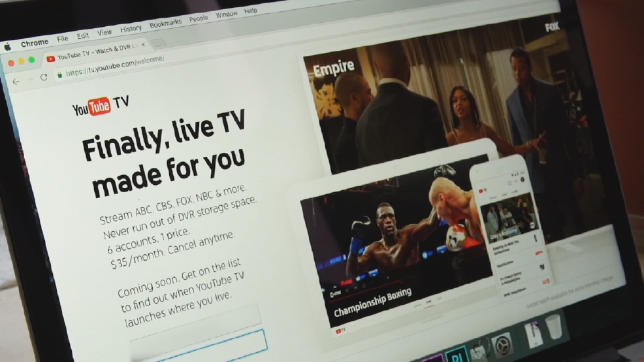Click the "Stream ABC, CBS, FOX, NBC & more." text
The height and width of the screenshot is (362, 644).
(173, 205)
